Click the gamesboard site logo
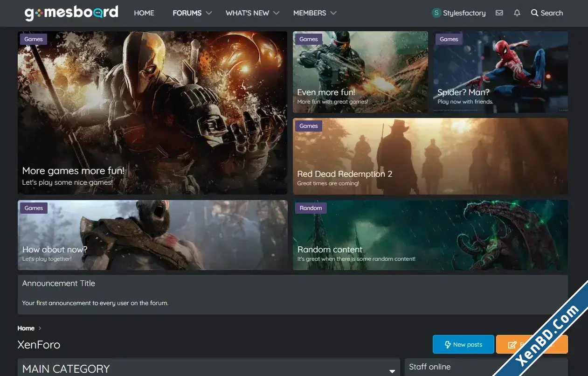588x376 pixels. (71, 13)
